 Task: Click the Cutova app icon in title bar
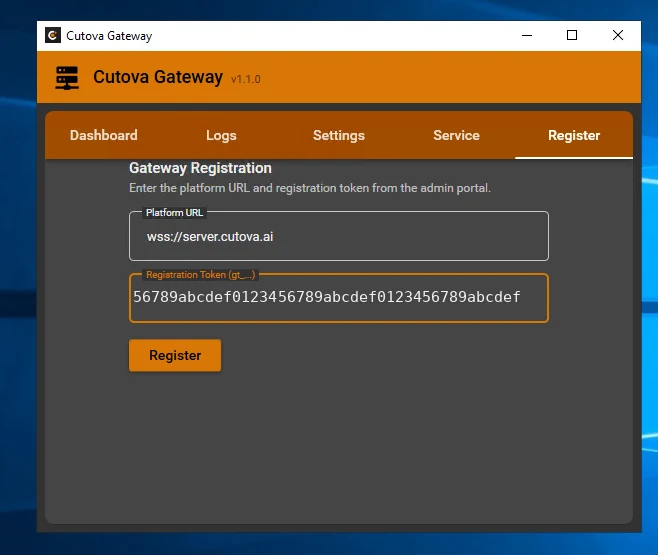[x=53, y=36]
